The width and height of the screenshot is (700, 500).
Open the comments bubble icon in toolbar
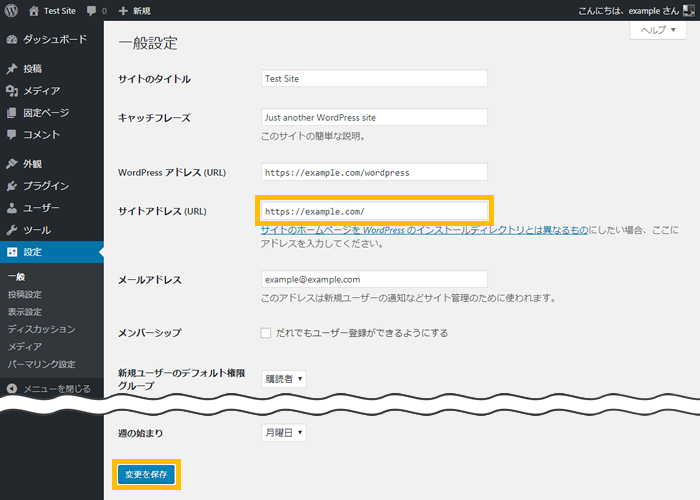tap(92, 10)
